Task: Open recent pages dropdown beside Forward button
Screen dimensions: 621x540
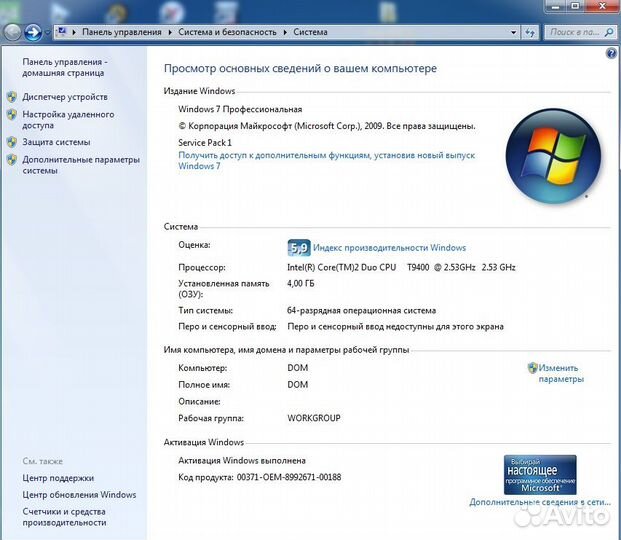Action: click(x=48, y=32)
